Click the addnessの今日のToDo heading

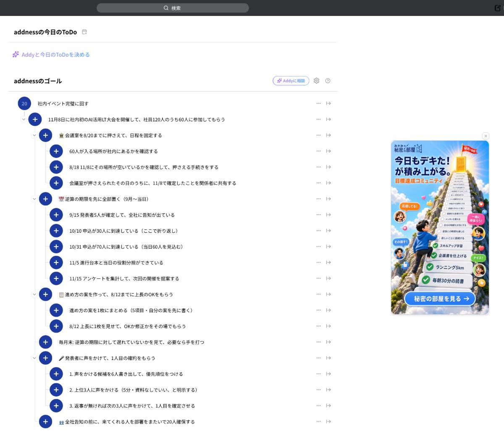[x=45, y=32]
